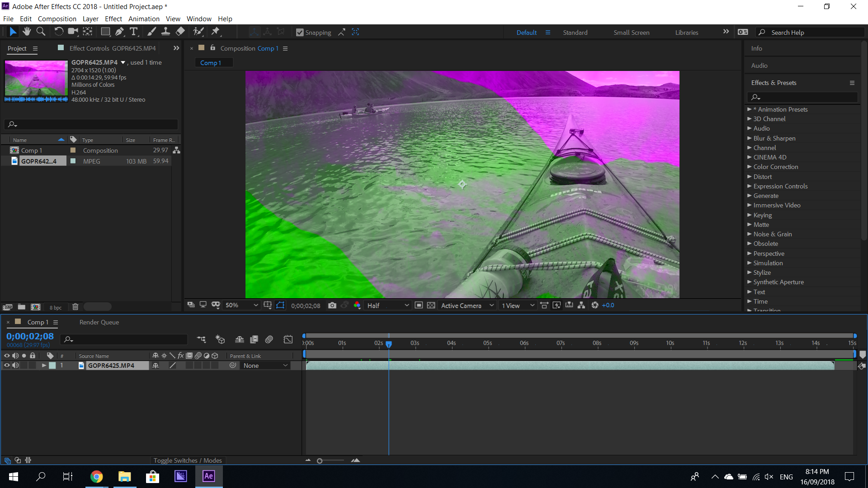Select the Pen tool

(119, 32)
